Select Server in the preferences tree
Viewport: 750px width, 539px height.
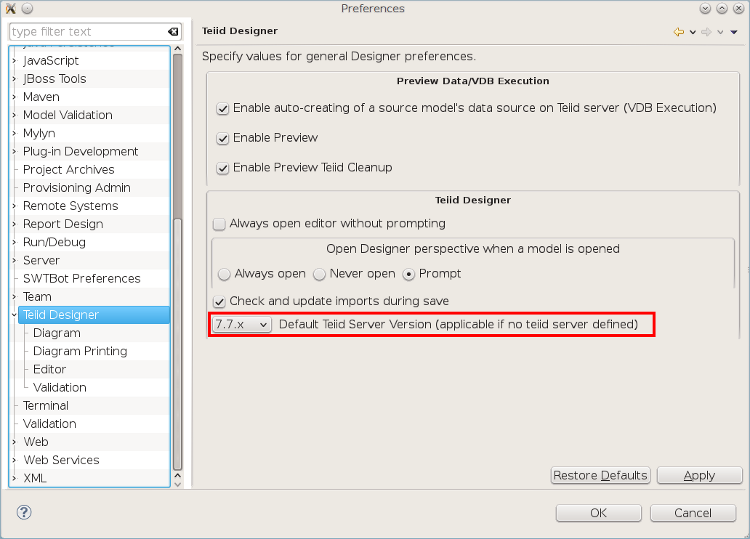pos(41,261)
